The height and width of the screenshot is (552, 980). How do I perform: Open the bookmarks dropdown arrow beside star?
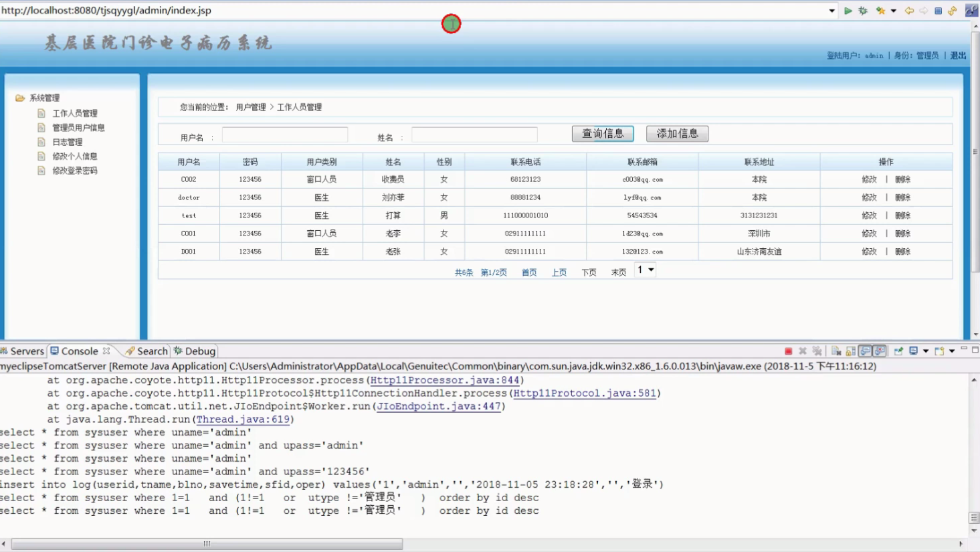[894, 11]
